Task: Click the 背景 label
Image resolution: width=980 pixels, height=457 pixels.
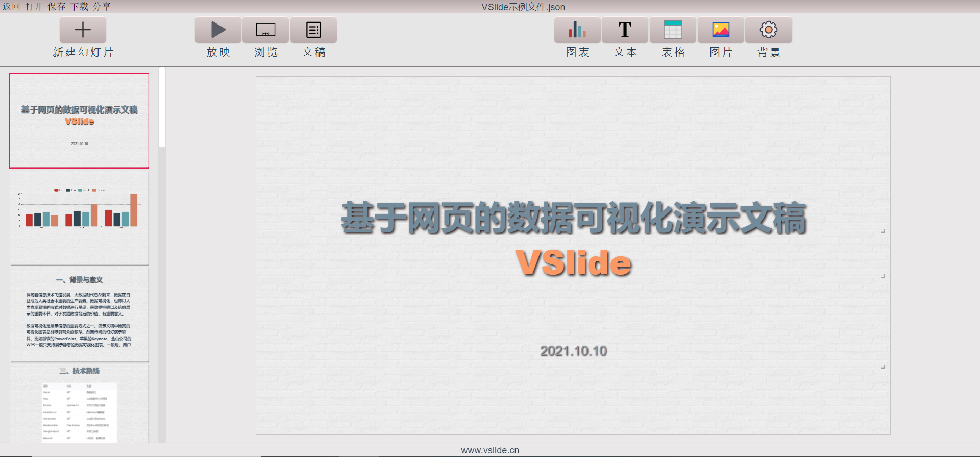Action: click(x=769, y=52)
